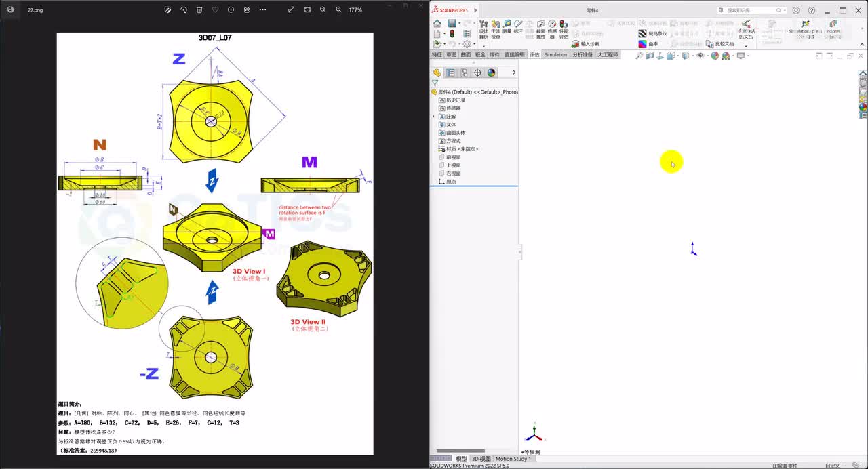This screenshot has height=469, width=868.
Task: Click the Photos app icon beside 27.png
Action: tap(10, 9)
